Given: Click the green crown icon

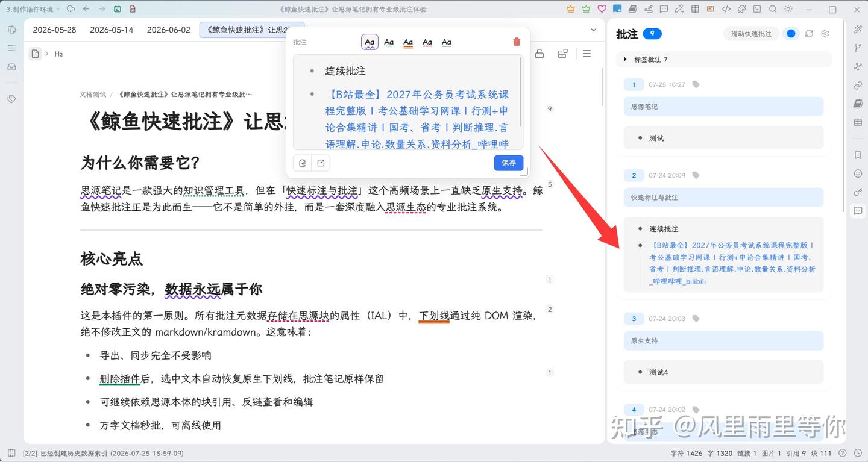Looking at the screenshot, I should click(x=587, y=9).
